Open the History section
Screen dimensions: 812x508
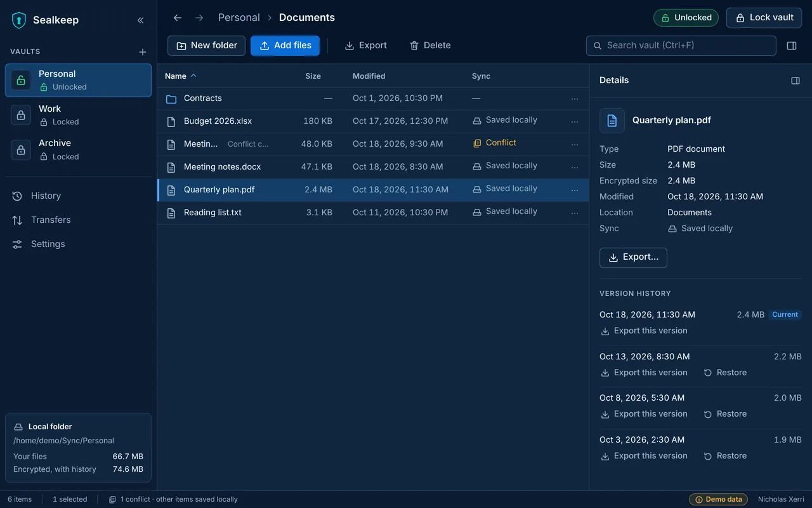pyautogui.click(x=79, y=196)
